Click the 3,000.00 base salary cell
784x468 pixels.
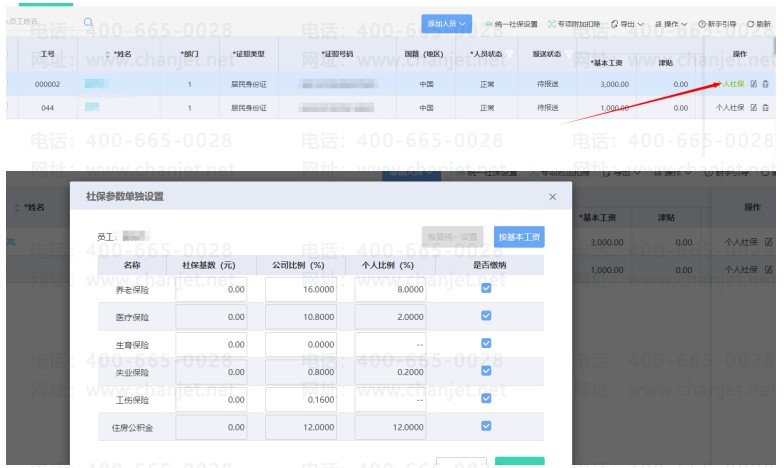pyautogui.click(x=606, y=84)
